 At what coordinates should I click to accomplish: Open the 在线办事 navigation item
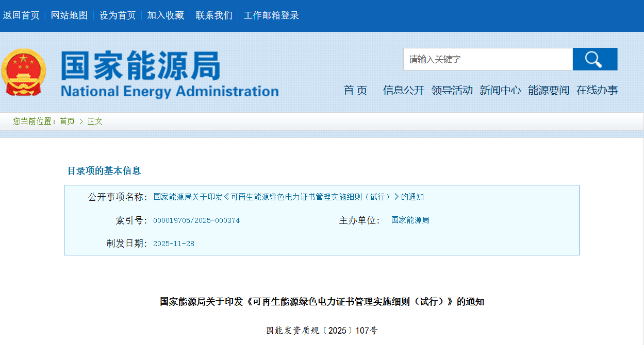click(x=597, y=91)
